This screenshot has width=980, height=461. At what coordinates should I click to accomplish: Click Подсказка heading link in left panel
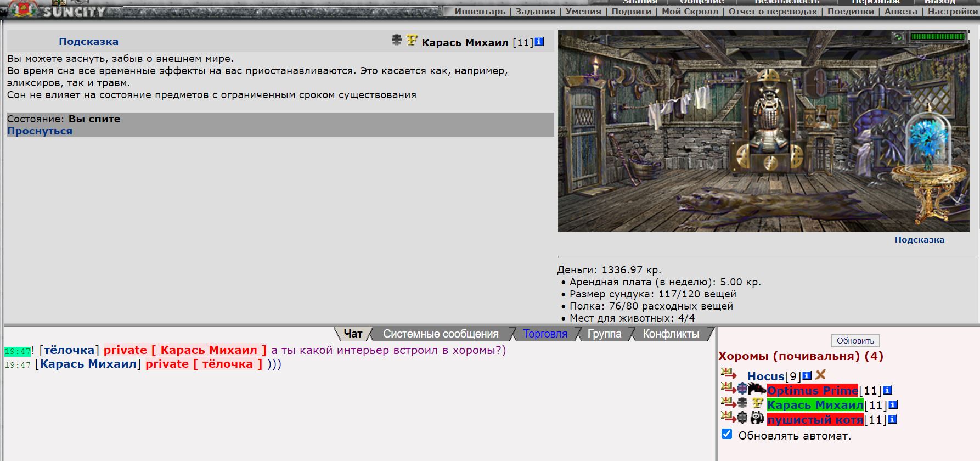pyautogui.click(x=88, y=41)
